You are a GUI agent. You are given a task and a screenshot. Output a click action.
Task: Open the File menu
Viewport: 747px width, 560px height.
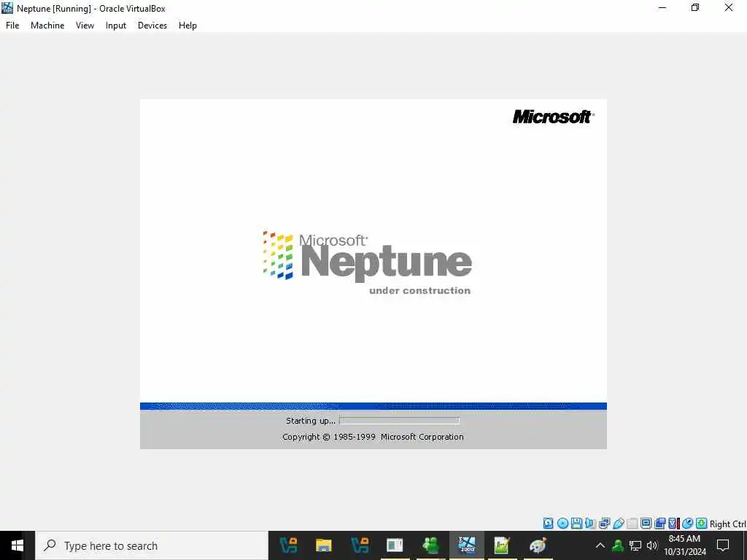(12, 26)
